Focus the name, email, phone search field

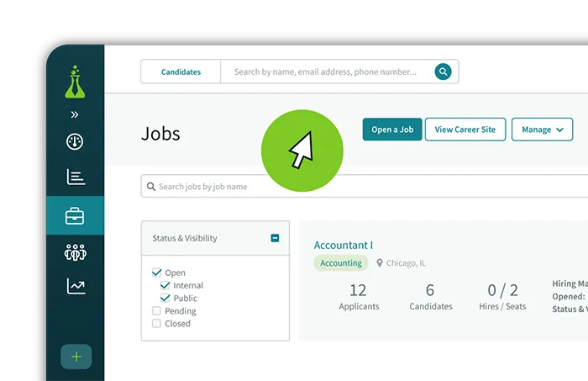326,71
